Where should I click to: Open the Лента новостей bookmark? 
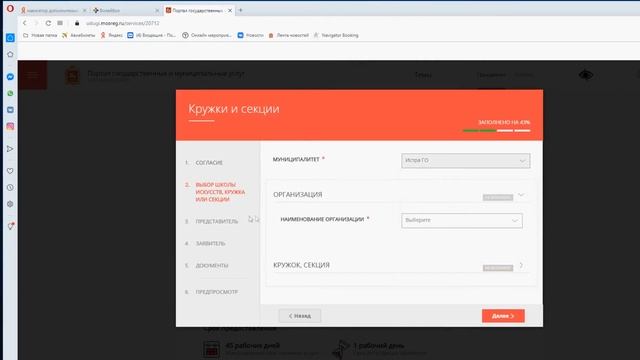pyautogui.click(x=289, y=36)
